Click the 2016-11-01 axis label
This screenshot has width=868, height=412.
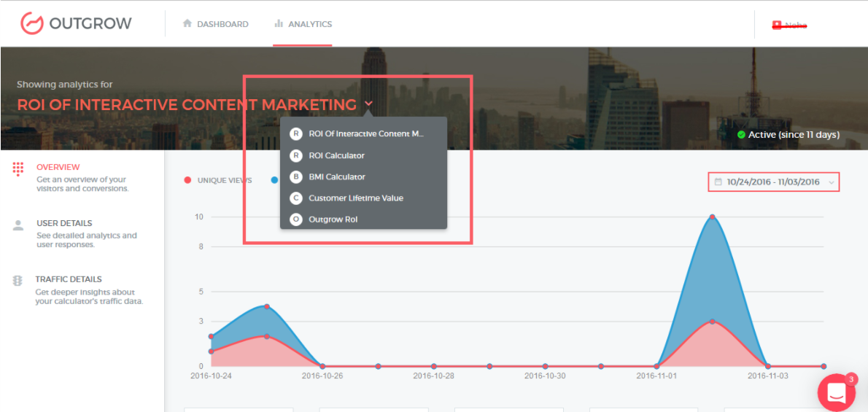coord(656,376)
